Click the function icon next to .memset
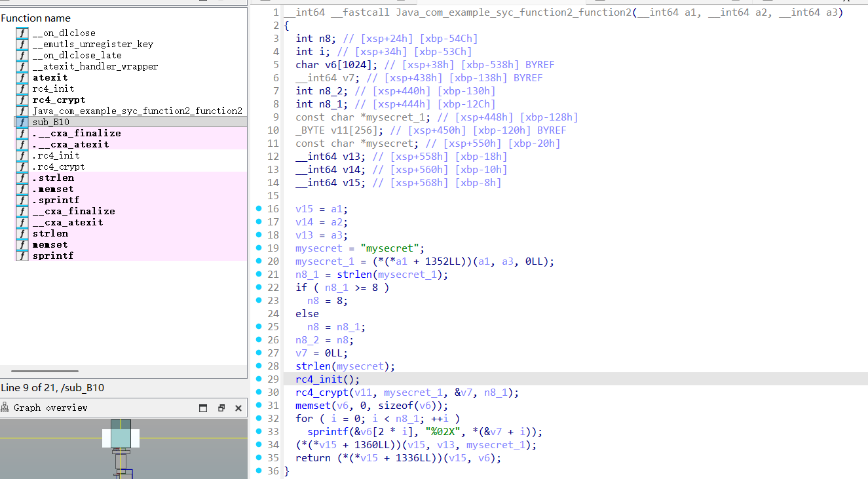The image size is (868, 479). pyautogui.click(x=23, y=189)
